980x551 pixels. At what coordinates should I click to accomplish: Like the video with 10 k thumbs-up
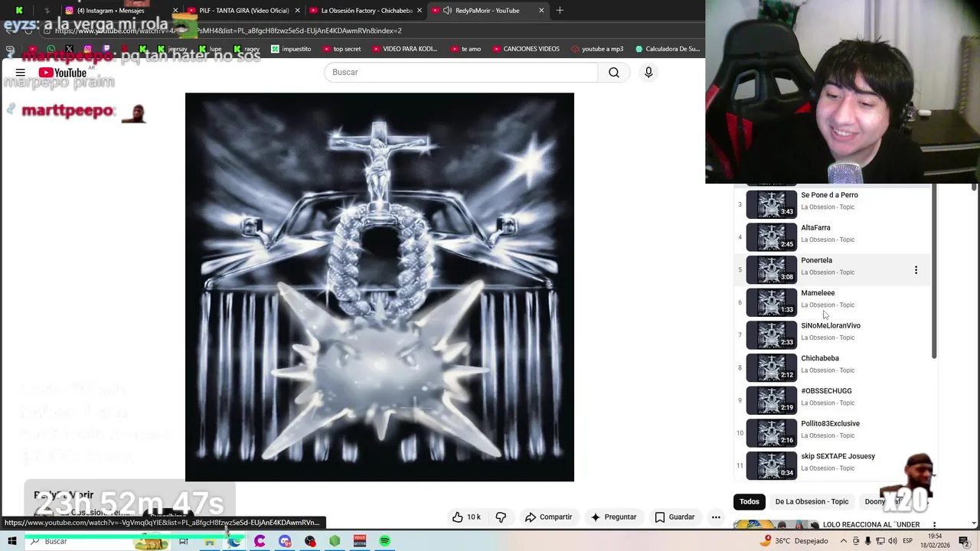466,517
